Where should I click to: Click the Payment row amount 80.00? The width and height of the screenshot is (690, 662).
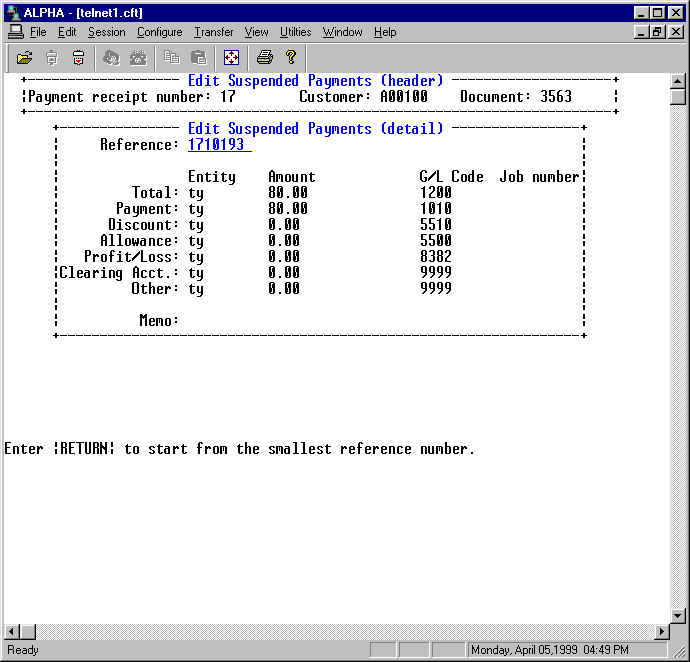288,208
